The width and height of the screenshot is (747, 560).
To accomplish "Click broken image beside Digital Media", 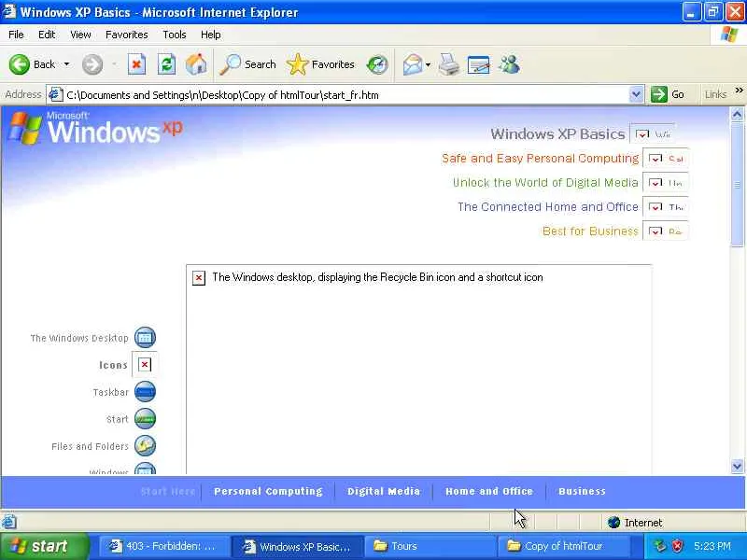I will click(665, 182).
